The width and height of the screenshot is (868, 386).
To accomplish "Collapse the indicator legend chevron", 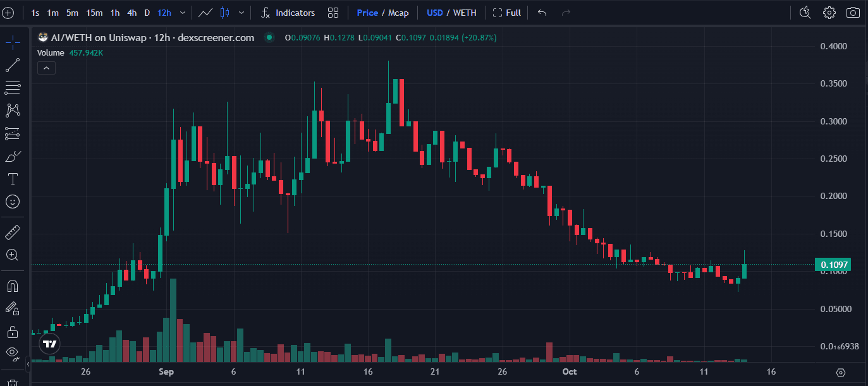I will coord(47,68).
